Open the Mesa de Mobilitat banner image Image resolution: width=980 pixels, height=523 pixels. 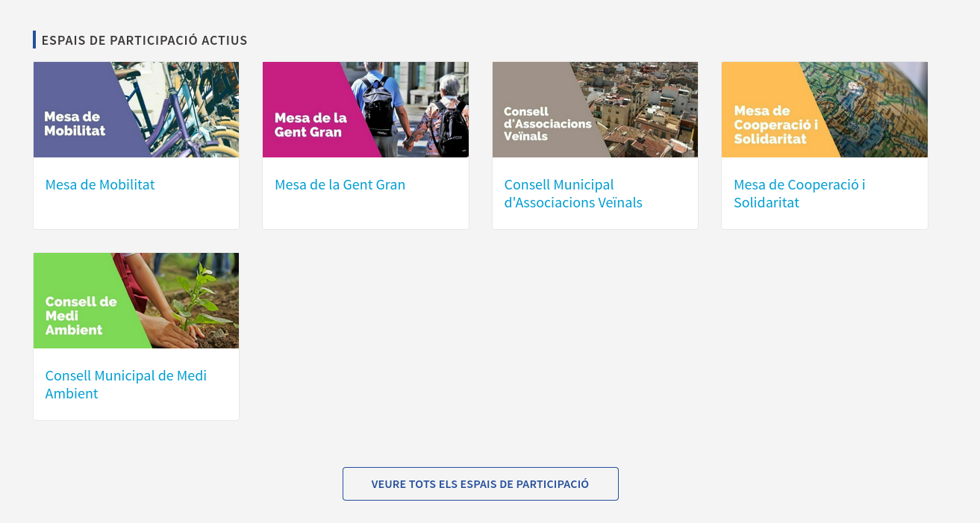tap(136, 110)
